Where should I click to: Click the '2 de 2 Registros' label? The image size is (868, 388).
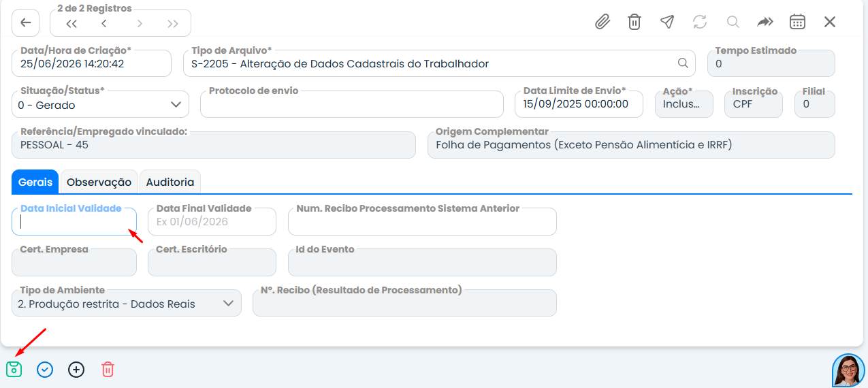(95, 9)
